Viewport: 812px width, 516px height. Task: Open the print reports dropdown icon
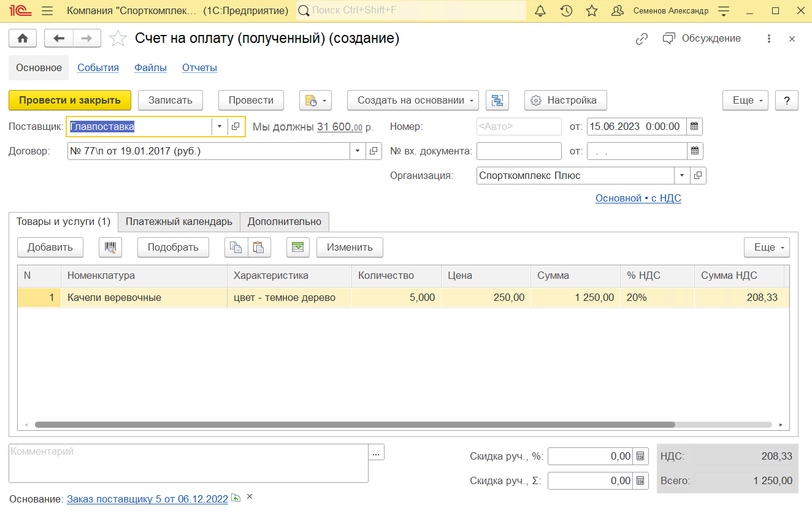(315, 101)
